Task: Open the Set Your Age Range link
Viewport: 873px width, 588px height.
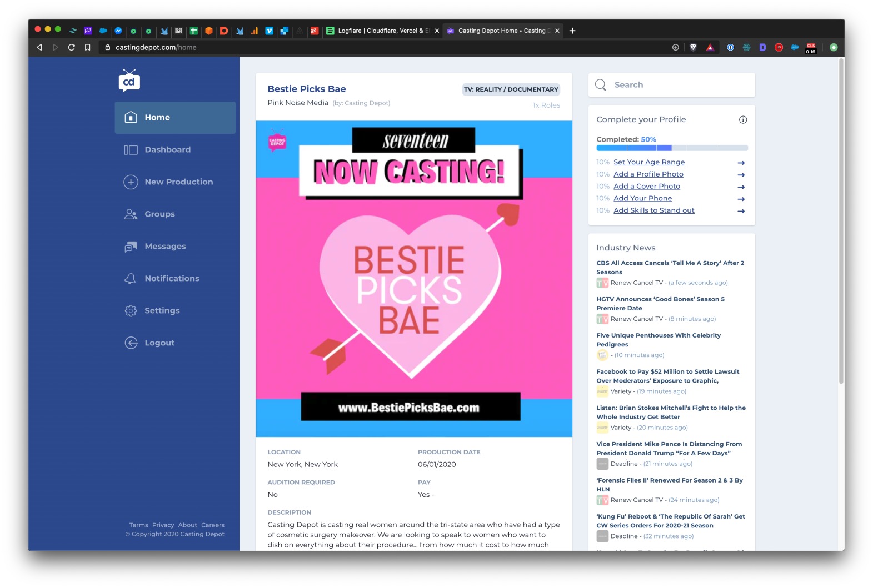Action: 648,162
